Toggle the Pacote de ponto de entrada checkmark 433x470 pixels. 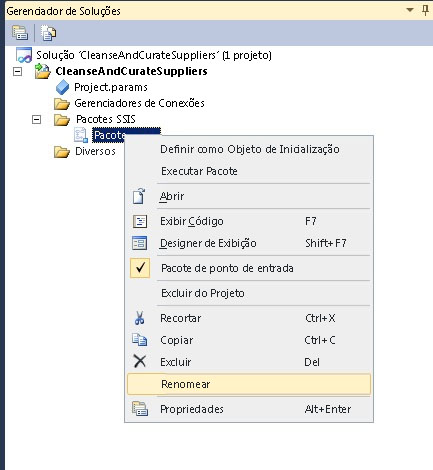(x=140, y=268)
